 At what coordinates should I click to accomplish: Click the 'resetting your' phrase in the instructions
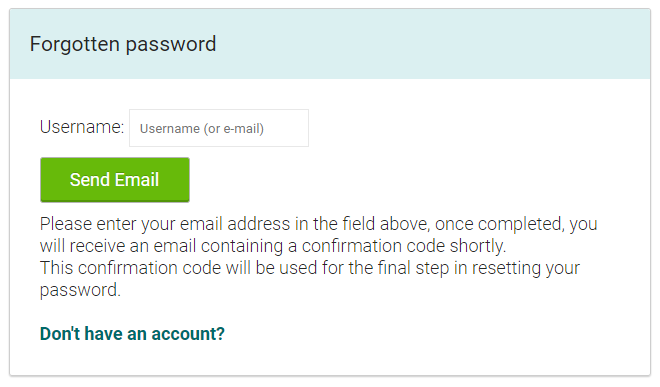click(x=526, y=268)
